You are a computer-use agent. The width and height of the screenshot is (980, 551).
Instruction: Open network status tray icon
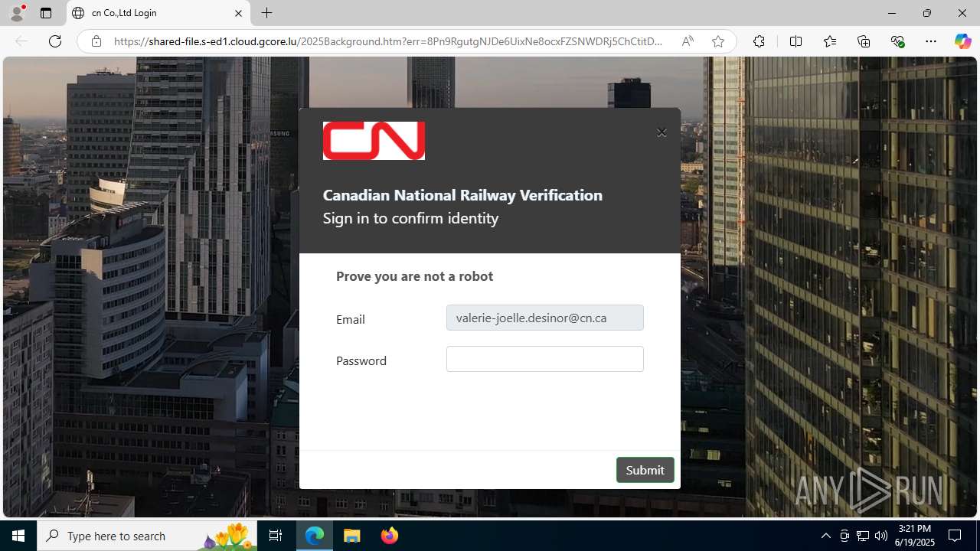862,536
